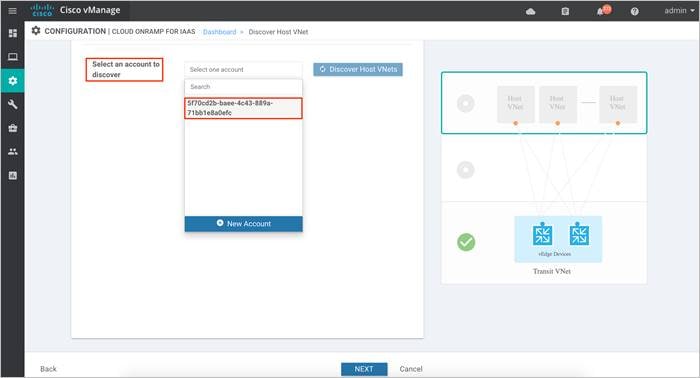Open the tasks clipboard icon
This screenshot has width=700, height=378.
565,11
